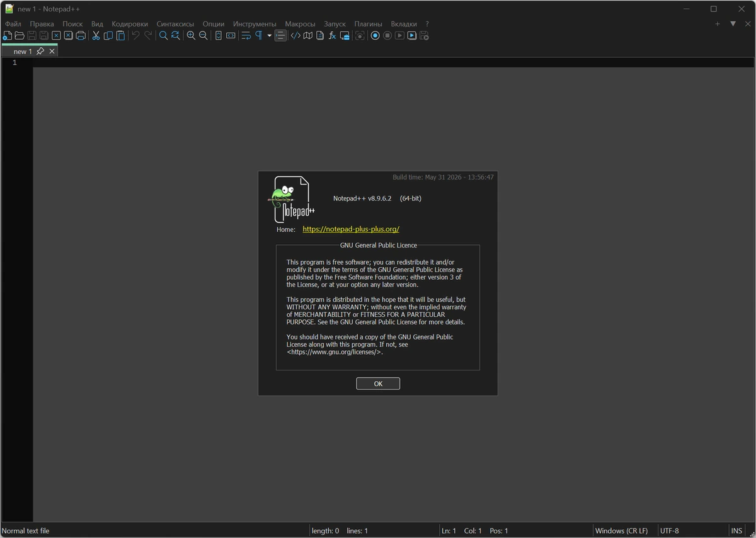Click the Stop Recording macro icon
The width and height of the screenshot is (756, 538).
point(387,36)
